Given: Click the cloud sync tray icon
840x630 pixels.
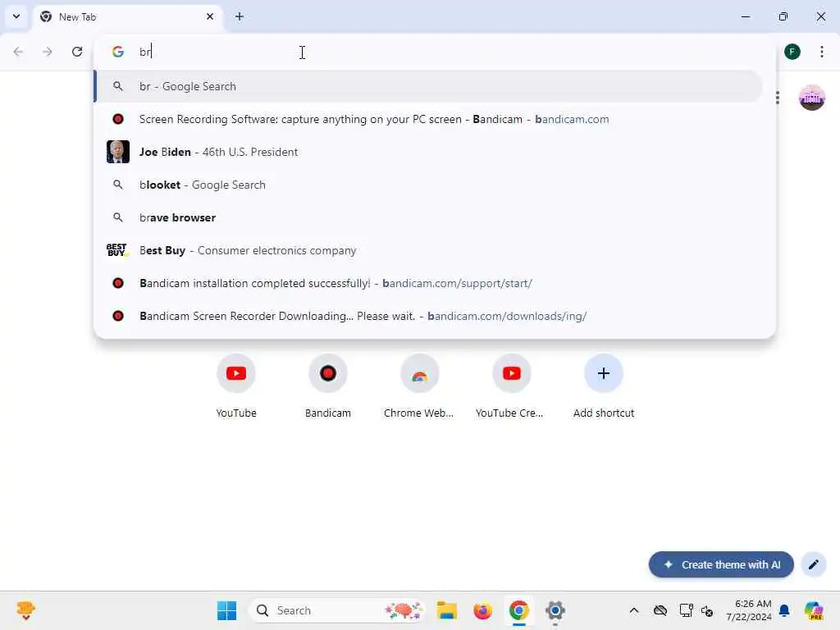Looking at the screenshot, I should point(660,610).
